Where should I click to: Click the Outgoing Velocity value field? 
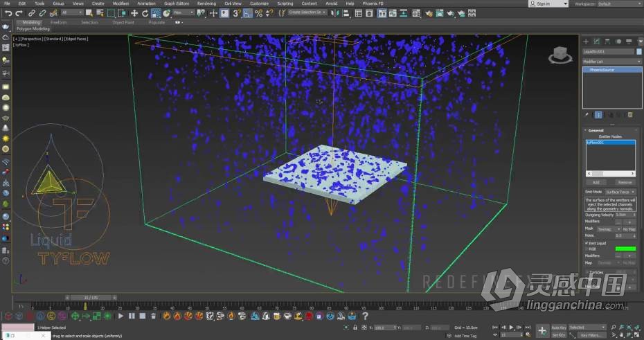[x=623, y=215]
